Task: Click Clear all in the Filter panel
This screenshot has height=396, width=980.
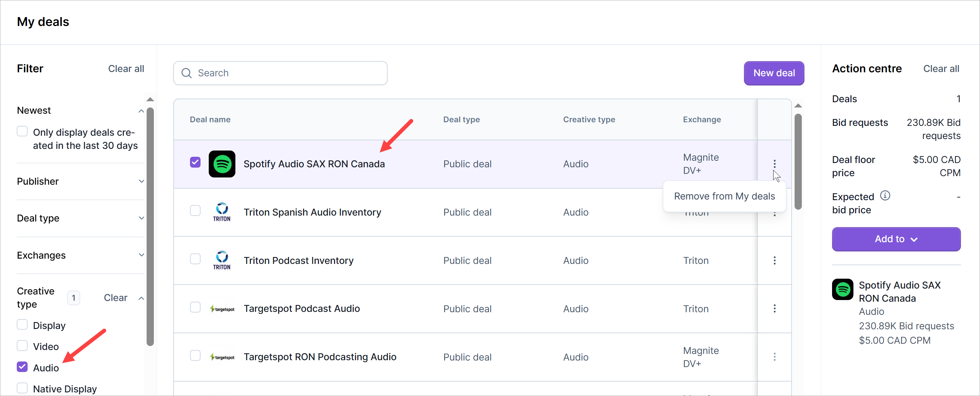Action: (x=126, y=69)
